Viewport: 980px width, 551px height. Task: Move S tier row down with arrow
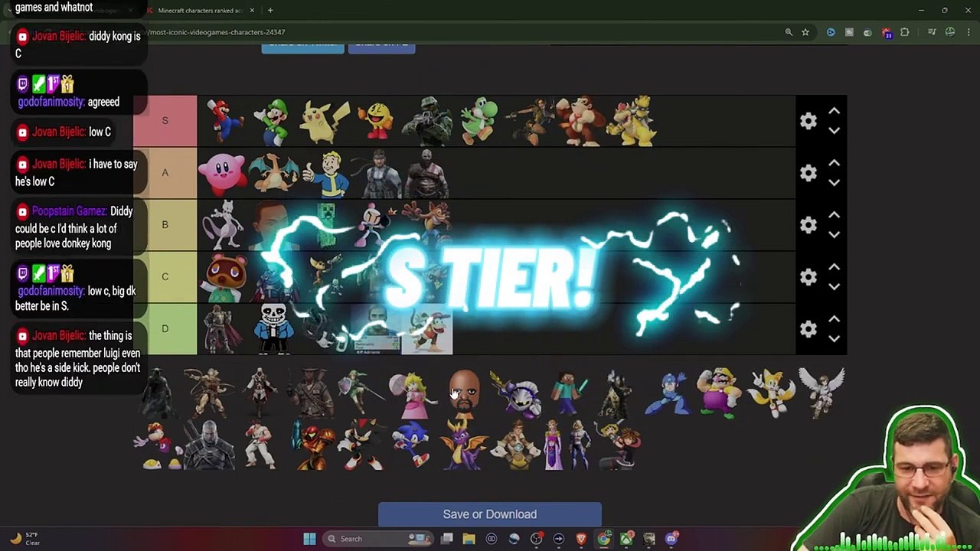point(834,131)
